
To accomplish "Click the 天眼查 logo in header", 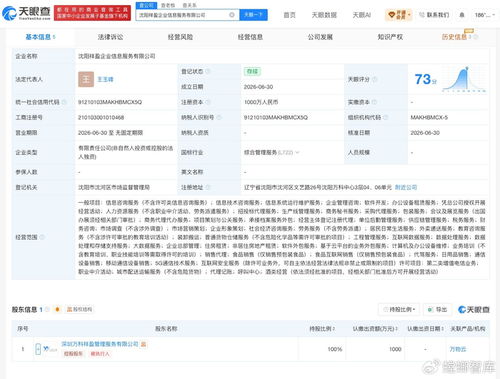I will tap(26, 13).
